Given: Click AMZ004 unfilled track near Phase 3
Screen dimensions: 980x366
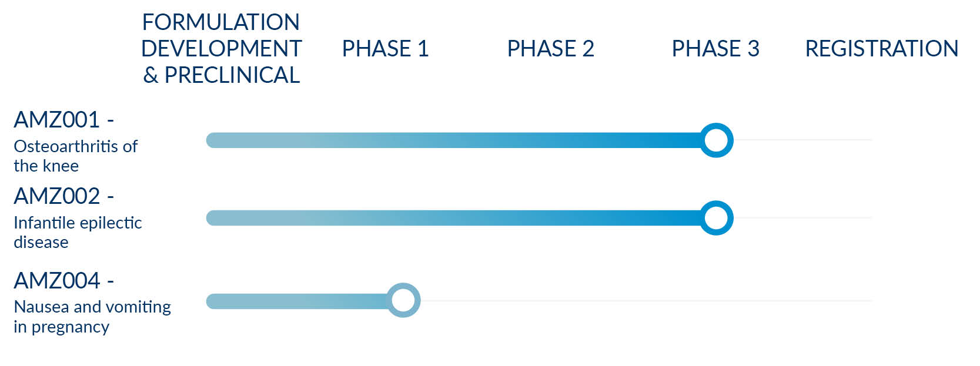Looking at the screenshot, I should 715,300.
